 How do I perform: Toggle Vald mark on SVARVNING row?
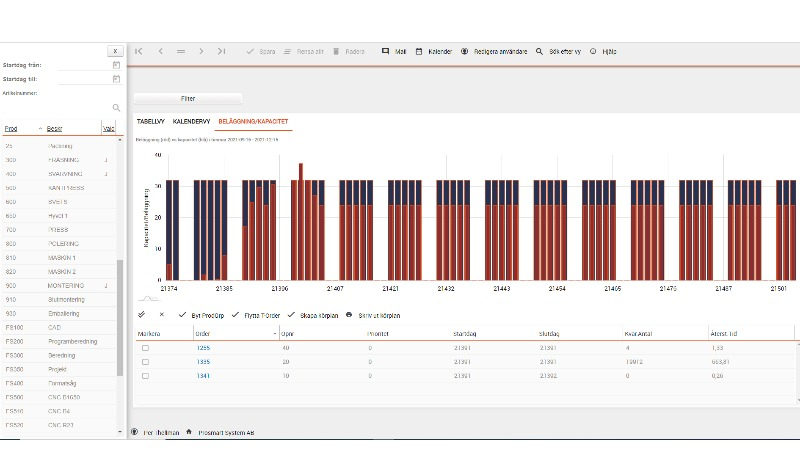click(x=106, y=174)
